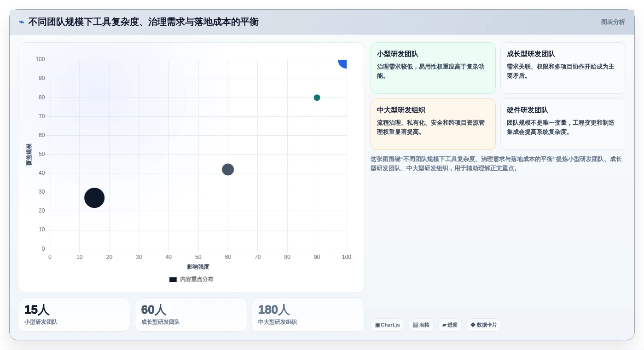Open the 成长型研发团队 card

pos(563,68)
